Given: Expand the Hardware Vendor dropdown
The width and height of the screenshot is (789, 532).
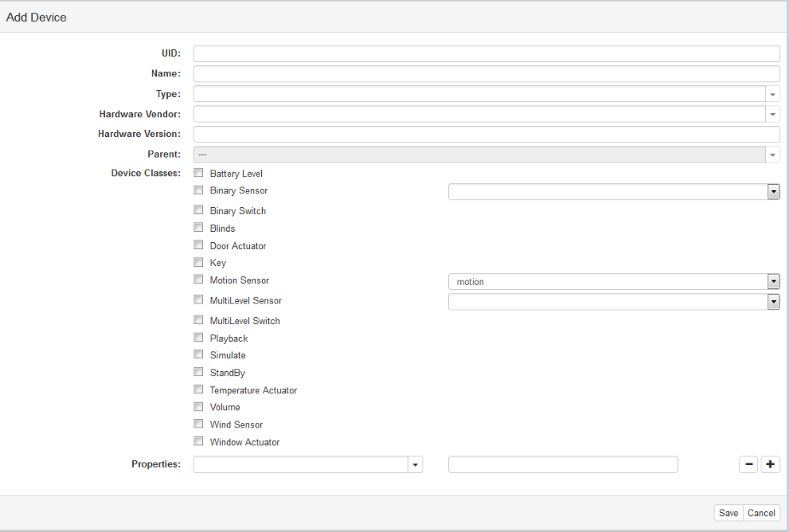Looking at the screenshot, I should 772,115.
